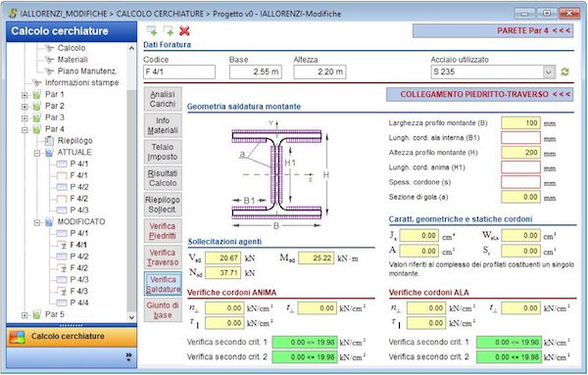Open the Verifica Piedritti tab
Viewport: 588px width, 375px height.
[163, 231]
